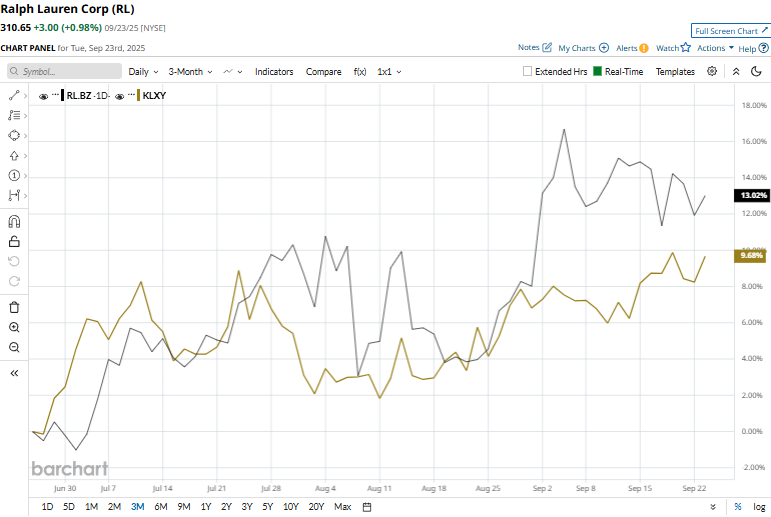Open Full Screen Chart
The height and width of the screenshot is (517, 771).
pos(731,30)
